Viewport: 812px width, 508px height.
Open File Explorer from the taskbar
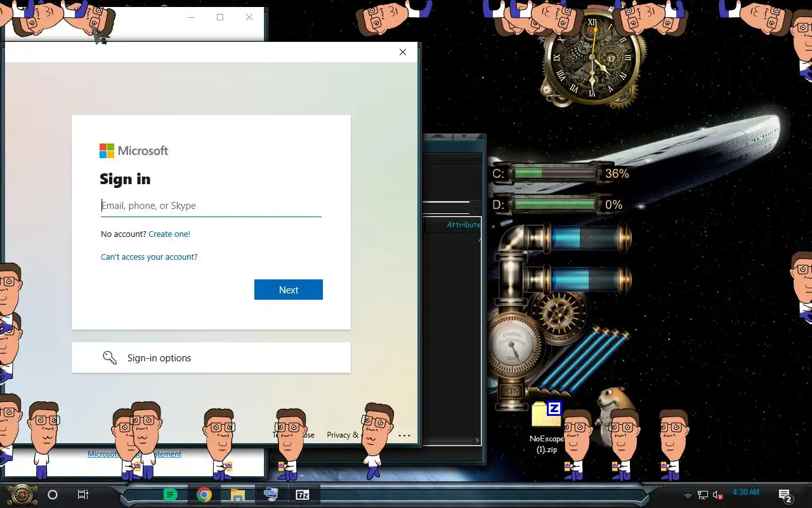tap(238, 495)
